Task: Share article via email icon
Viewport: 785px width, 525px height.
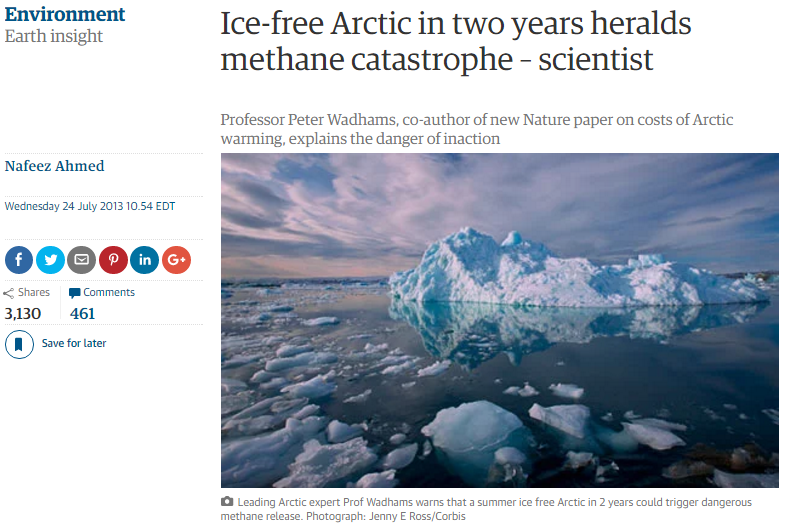Action: coord(82,260)
